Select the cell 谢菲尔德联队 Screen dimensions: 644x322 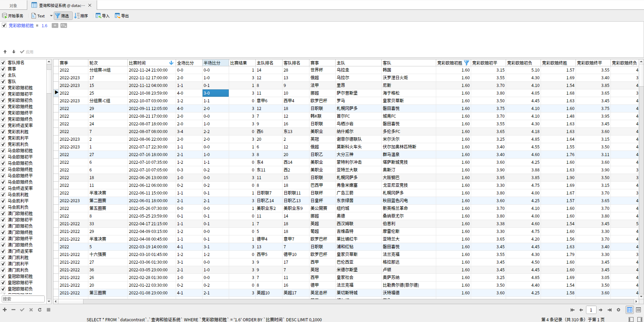[x=358, y=139]
